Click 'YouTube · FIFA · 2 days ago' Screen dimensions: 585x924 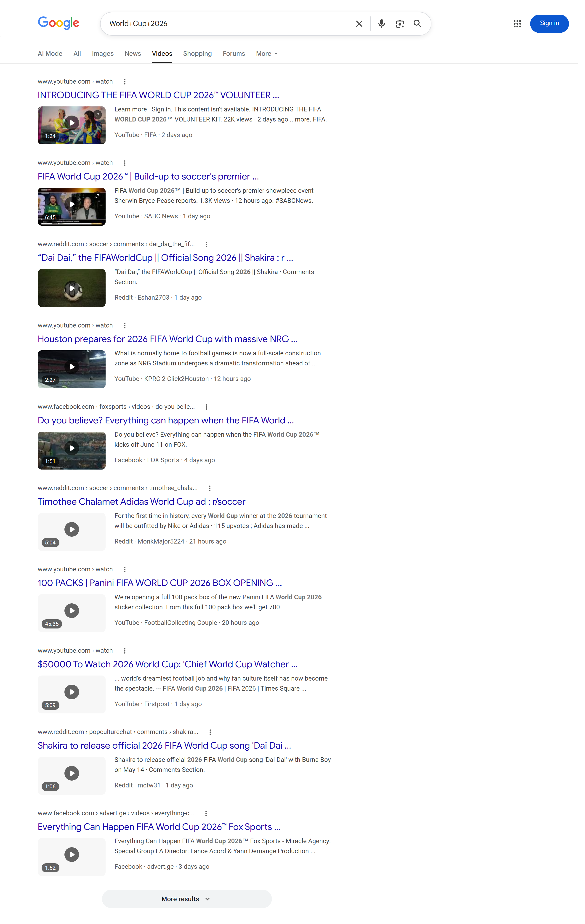click(x=153, y=135)
